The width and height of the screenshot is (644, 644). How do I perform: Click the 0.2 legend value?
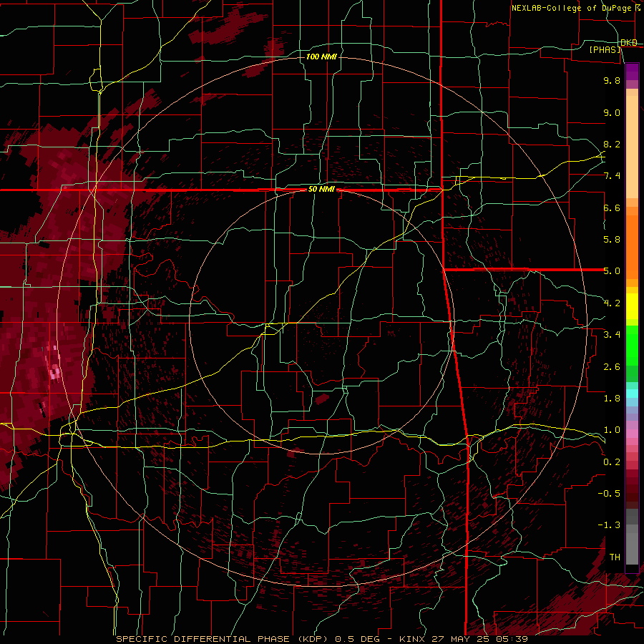click(612, 462)
